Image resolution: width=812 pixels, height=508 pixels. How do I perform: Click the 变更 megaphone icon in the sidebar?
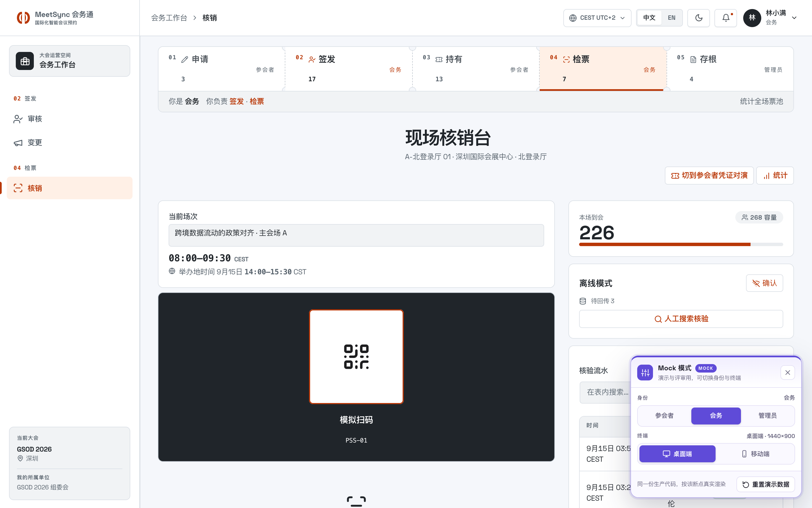pos(18,143)
